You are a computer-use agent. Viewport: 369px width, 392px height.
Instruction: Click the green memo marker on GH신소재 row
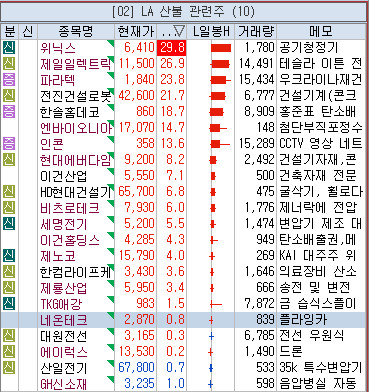click(110, 380)
